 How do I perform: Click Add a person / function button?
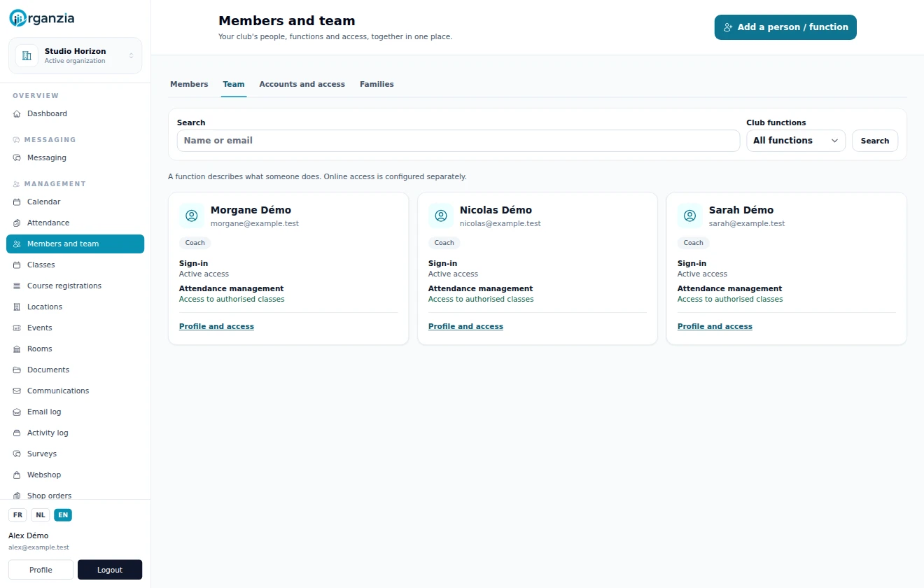tap(785, 27)
